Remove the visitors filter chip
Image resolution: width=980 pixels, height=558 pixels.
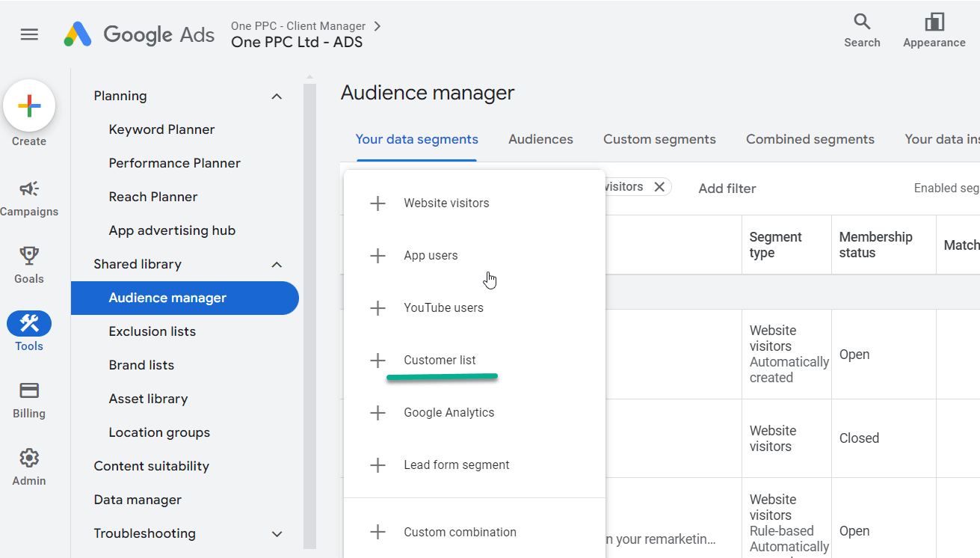coord(659,187)
